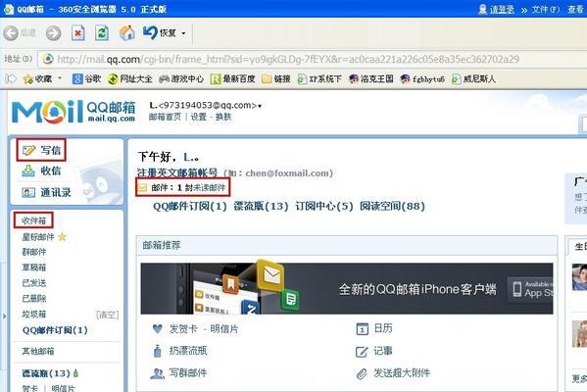Click the 明信片 postcard sidebar link

[x=63, y=388]
